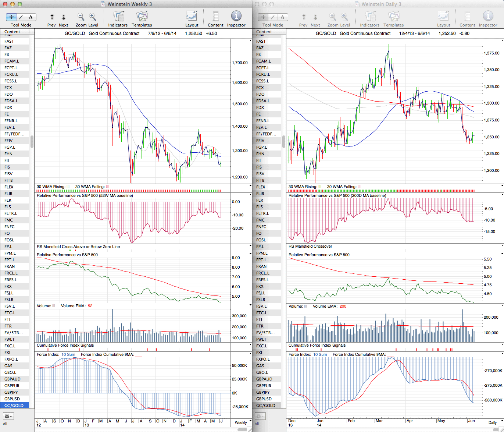Viewport: 504px width, 432px height.
Task: Click the Next arrow in Weekly window
Action: click(x=64, y=17)
